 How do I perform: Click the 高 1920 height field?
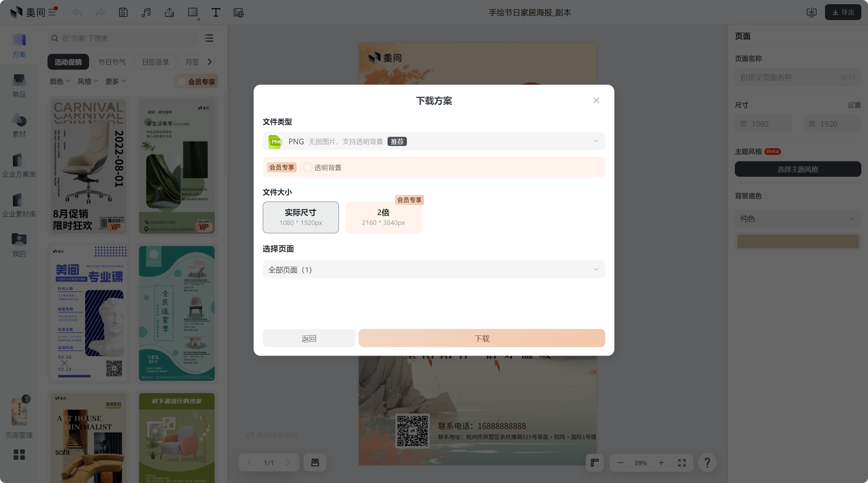tap(832, 124)
